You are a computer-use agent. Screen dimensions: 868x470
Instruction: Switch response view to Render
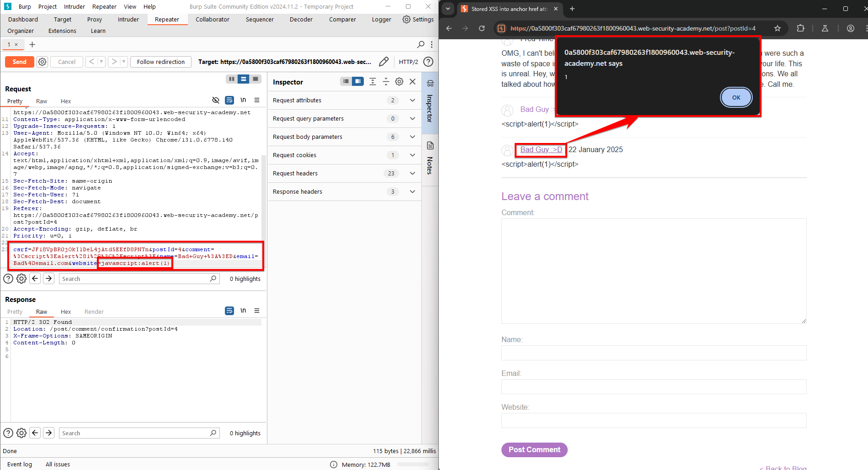94,312
